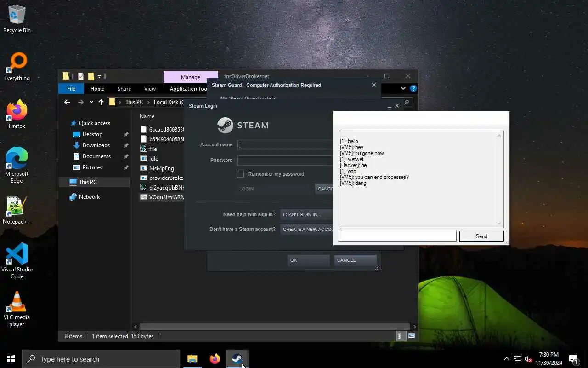The height and width of the screenshot is (368, 588).
Task: Click the Name column header
Action: pos(147,116)
